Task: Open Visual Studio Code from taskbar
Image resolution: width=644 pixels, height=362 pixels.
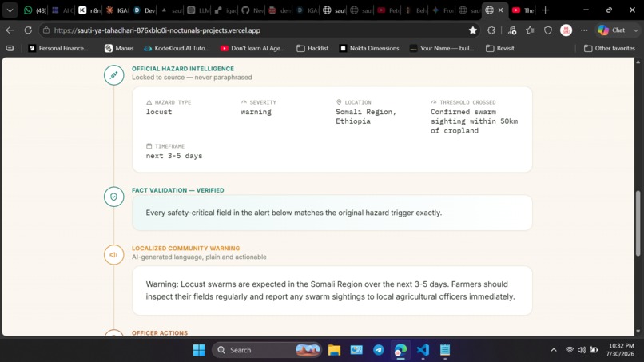Action: point(423,350)
